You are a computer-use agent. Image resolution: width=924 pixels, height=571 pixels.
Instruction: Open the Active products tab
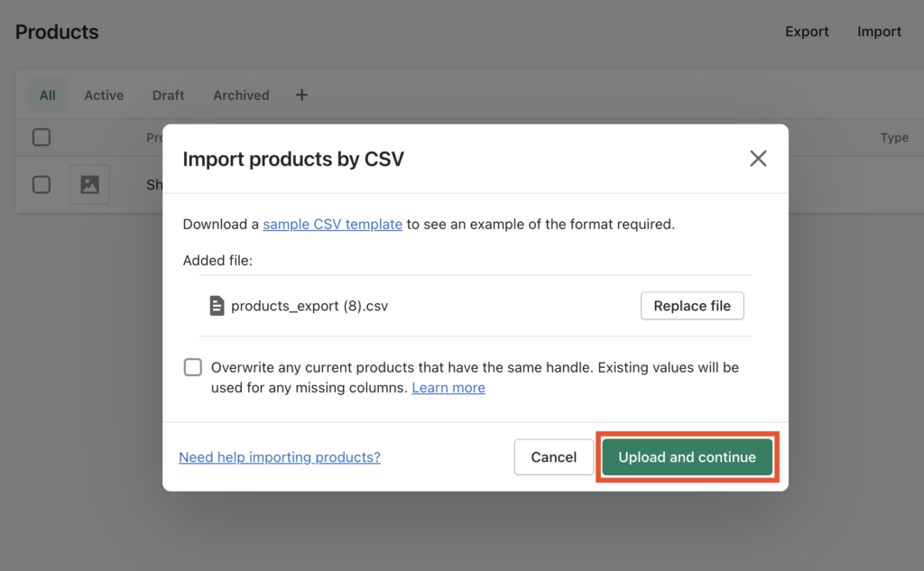[104, 95]
